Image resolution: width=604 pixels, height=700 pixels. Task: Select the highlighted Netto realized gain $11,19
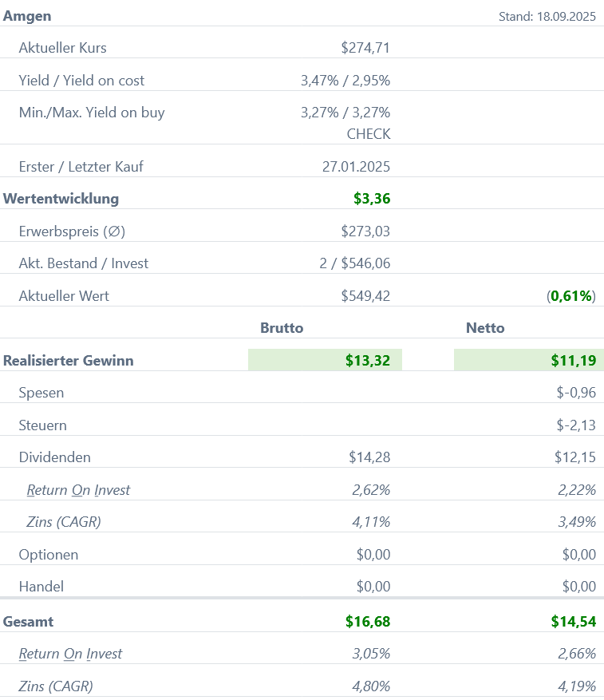point(573,361)
